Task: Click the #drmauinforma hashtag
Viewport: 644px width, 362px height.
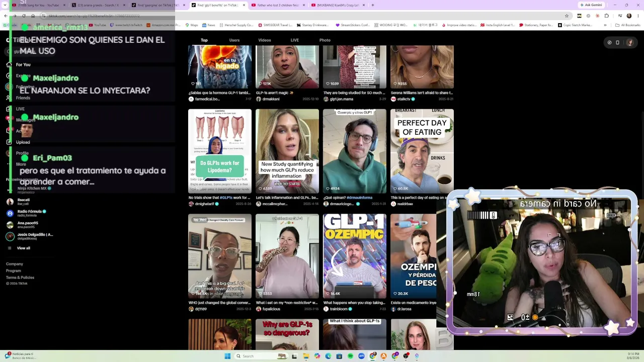Action: coord(359,198)
